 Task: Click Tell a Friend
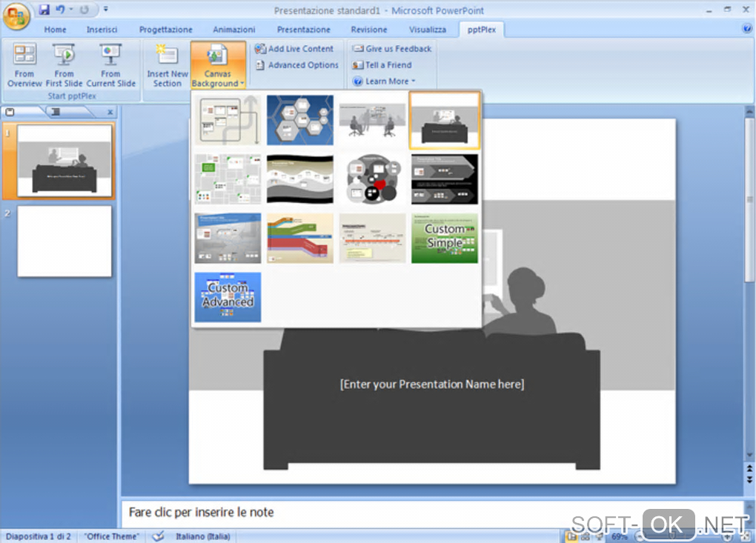click(382, 65)
